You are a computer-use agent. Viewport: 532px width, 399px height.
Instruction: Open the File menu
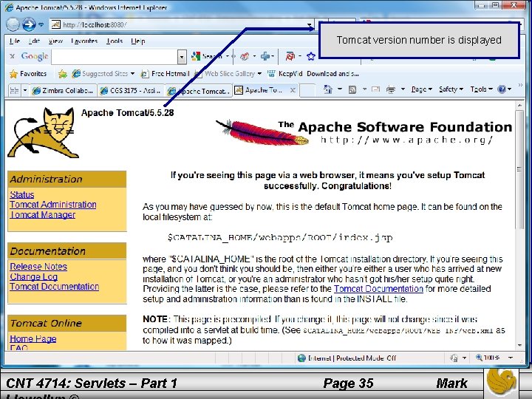(15, 41)
